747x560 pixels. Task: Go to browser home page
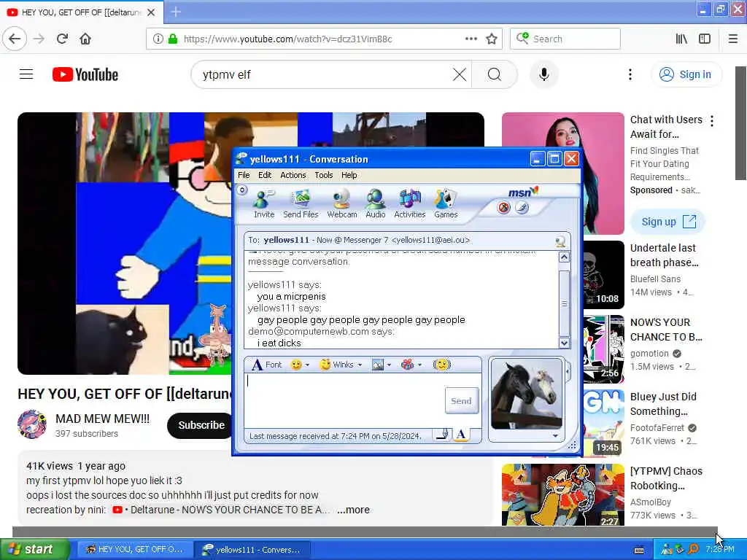[x=85, y=39]
